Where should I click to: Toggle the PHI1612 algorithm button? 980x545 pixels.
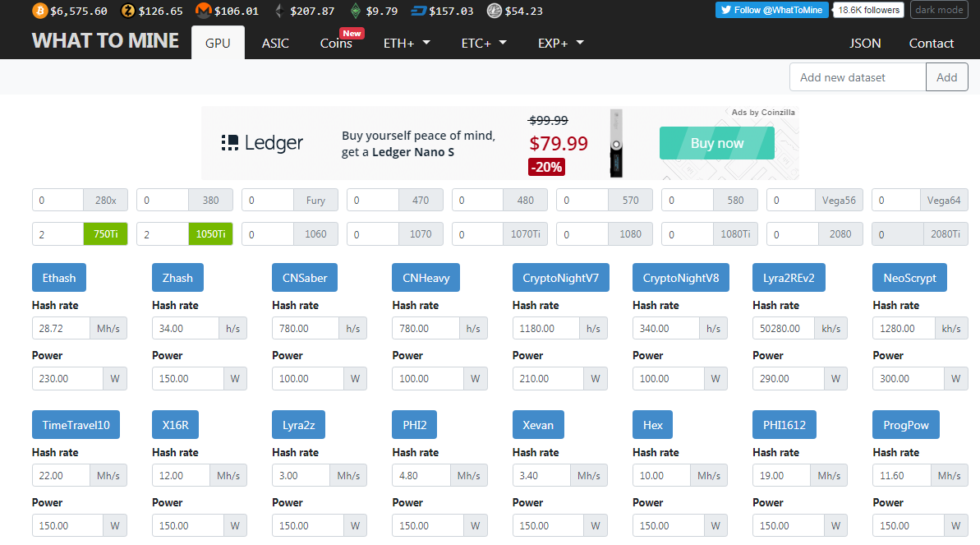tap(784, 425)
